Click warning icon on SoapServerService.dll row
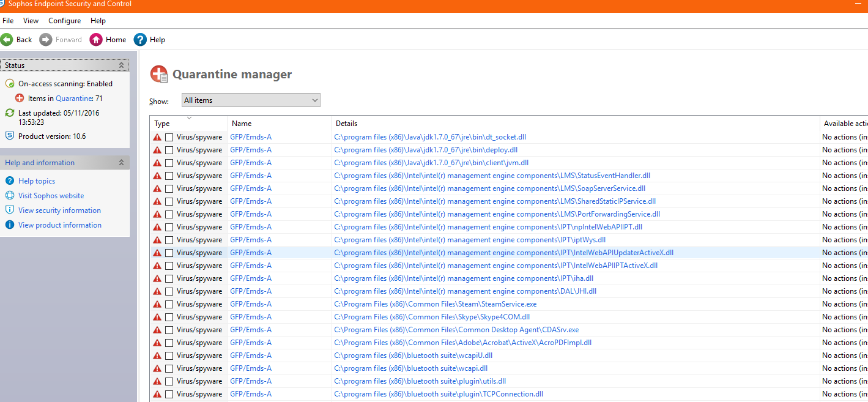The height and width of the screenshot is (402, 868). (157, 188)
